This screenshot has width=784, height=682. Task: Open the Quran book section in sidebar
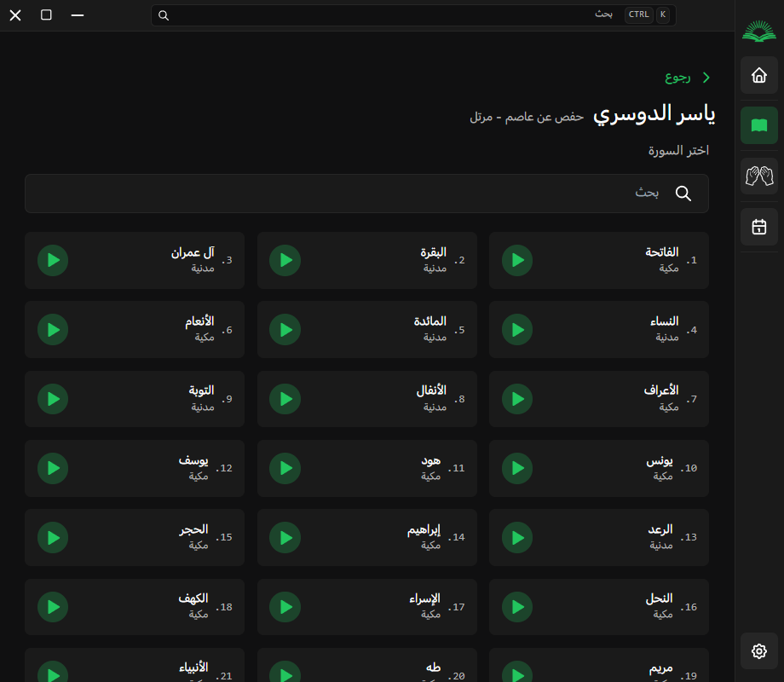(x=759, y=125)
